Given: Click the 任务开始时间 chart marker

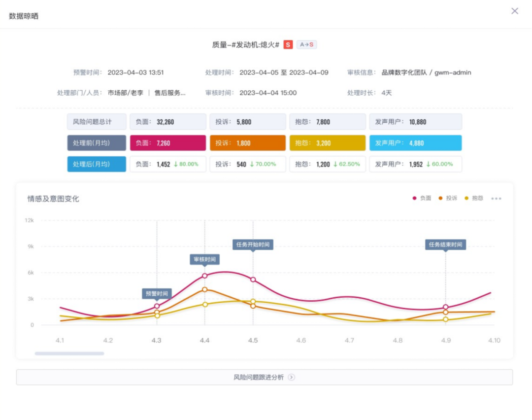Looking at the screenshot, I should (253, 245).
